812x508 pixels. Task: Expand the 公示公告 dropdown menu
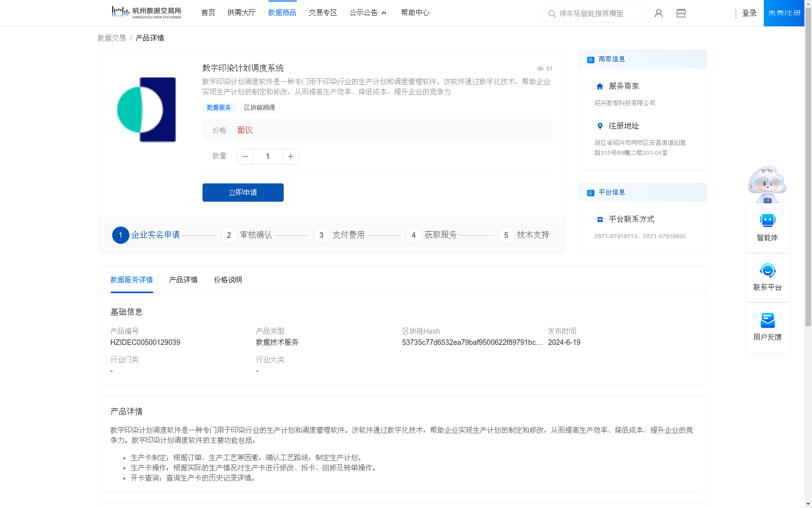[368, 13]
